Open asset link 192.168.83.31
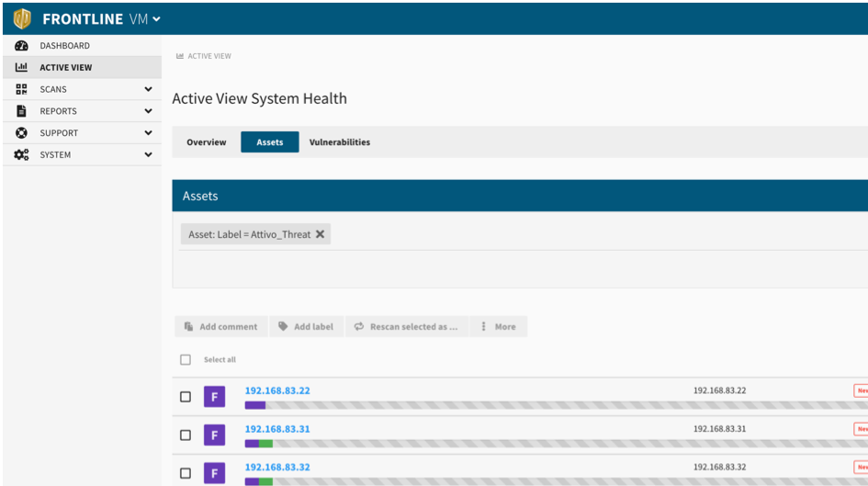This screenshot has width=868, height=486. pyautogui.click(x=277, y=429)
